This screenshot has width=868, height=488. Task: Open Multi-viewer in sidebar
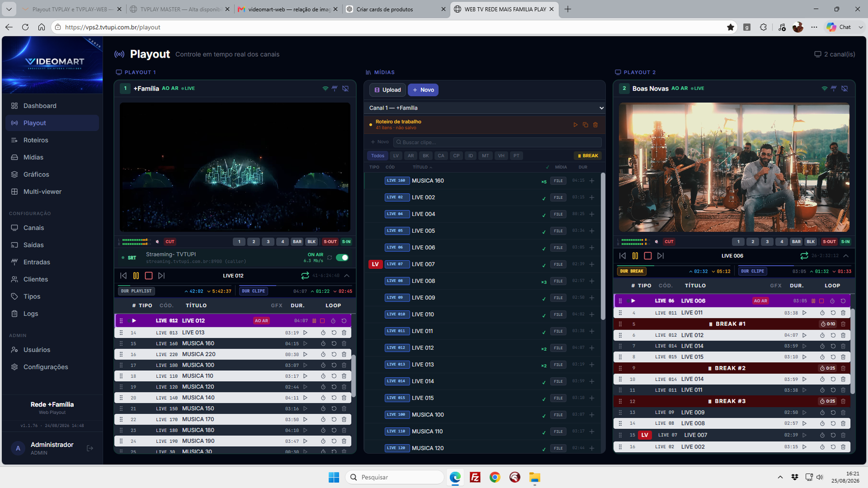52,191
